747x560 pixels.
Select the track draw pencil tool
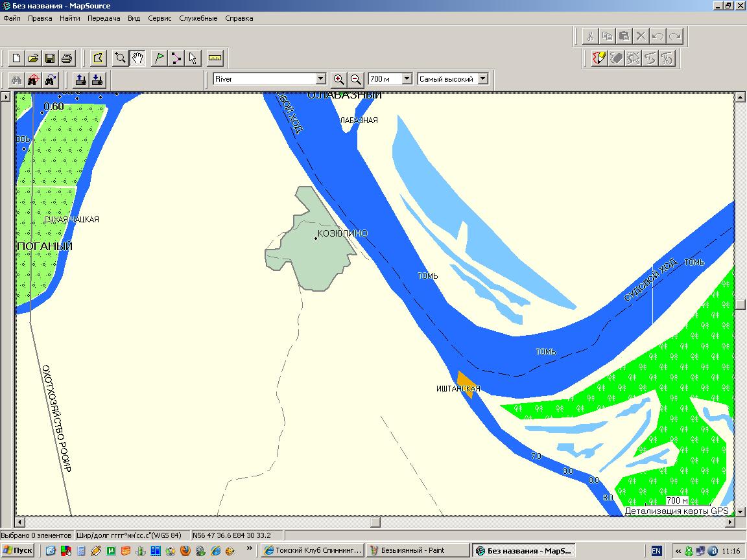[x=599, y=58]
